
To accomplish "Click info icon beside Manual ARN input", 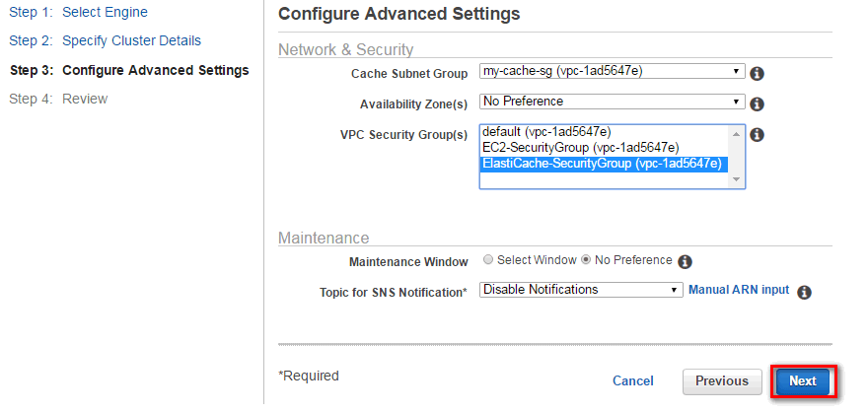I will pyautogui.click(x=804, y=293).
